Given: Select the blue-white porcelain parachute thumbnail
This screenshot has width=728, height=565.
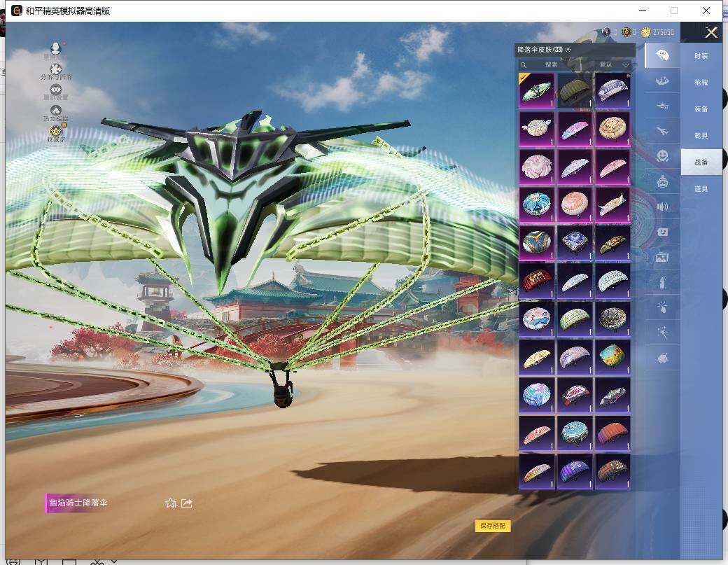Looking at the screenshot, I should [x=612, y=90].
